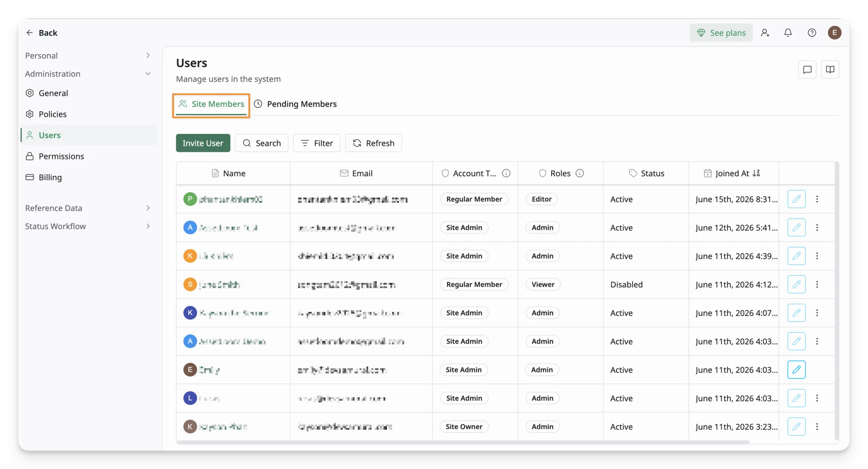868x469 pixels.
Task: Open the profile avatar E menu
Action: tap(835, 33)
